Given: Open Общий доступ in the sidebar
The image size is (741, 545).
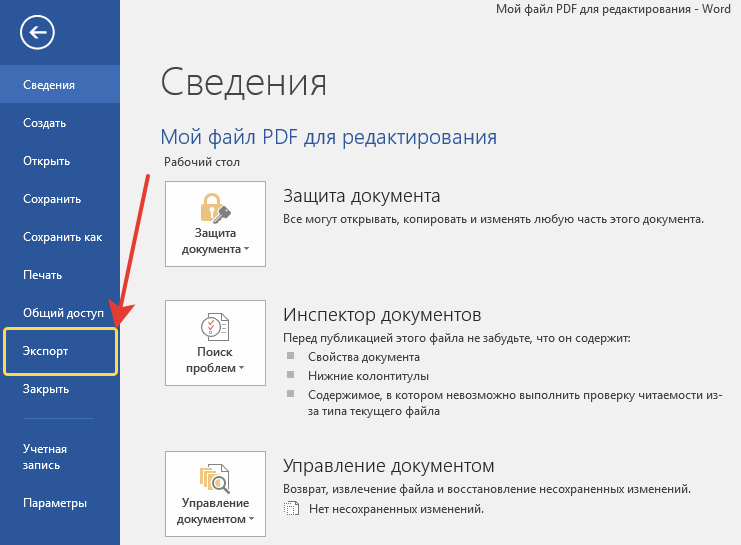Looking at the screenshot, I should point(60,312).
